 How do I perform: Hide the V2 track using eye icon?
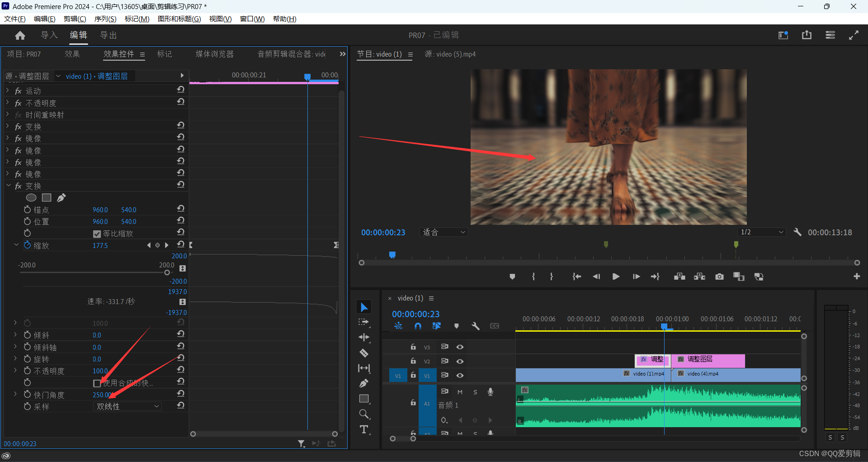460,361
